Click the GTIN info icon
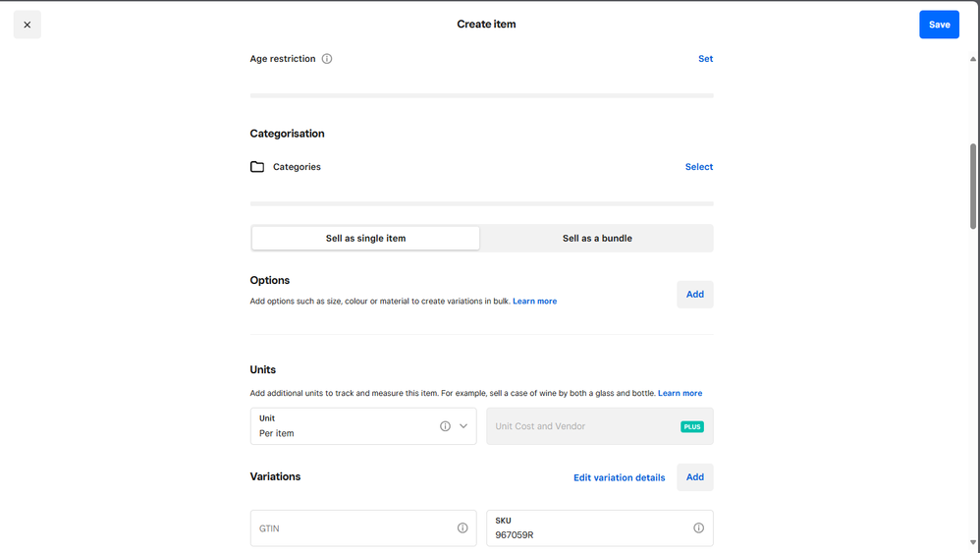Viewport: 980px width, 553px height. tap(463, 528)
